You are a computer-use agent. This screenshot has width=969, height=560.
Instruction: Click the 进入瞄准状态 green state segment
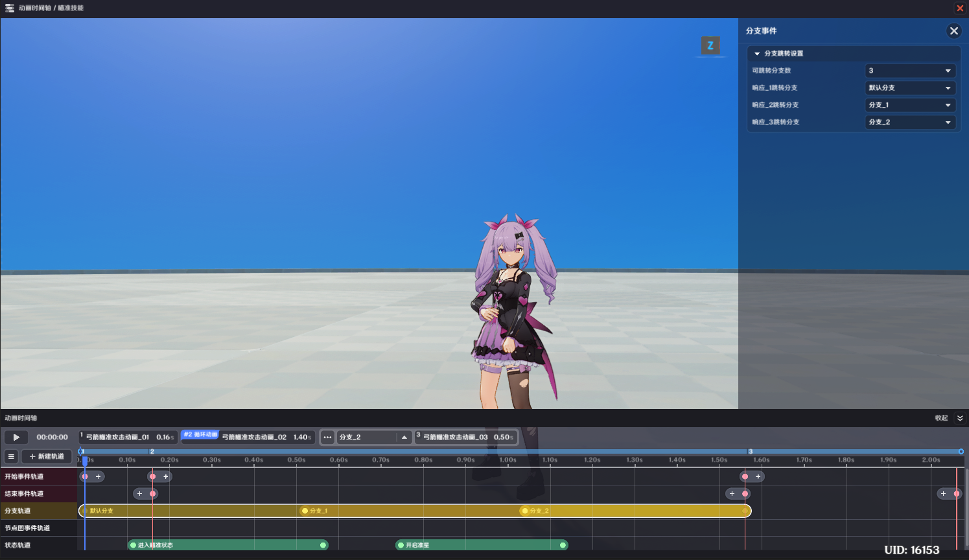pos(228,545)
